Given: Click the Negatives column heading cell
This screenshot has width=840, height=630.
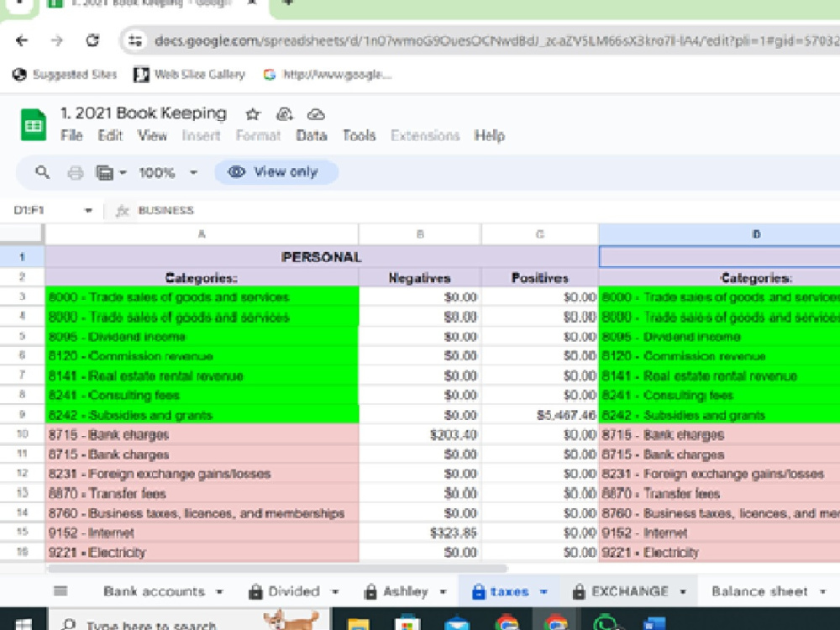Looking at the screenshot, I should tap(420, 277).
